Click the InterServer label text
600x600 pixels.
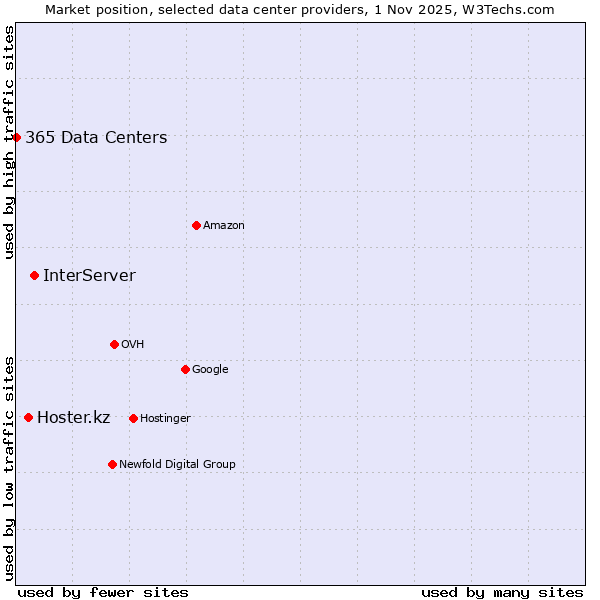(89, 276)
